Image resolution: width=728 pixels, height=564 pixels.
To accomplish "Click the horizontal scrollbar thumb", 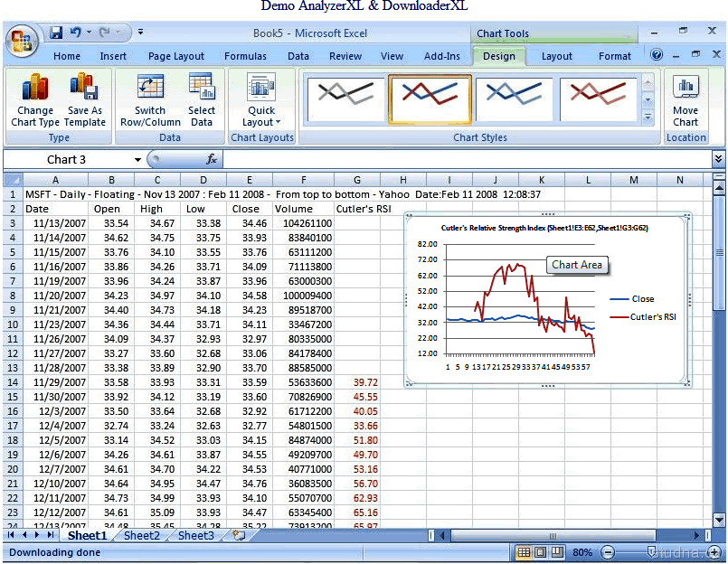I will click(x=553, y=536).
